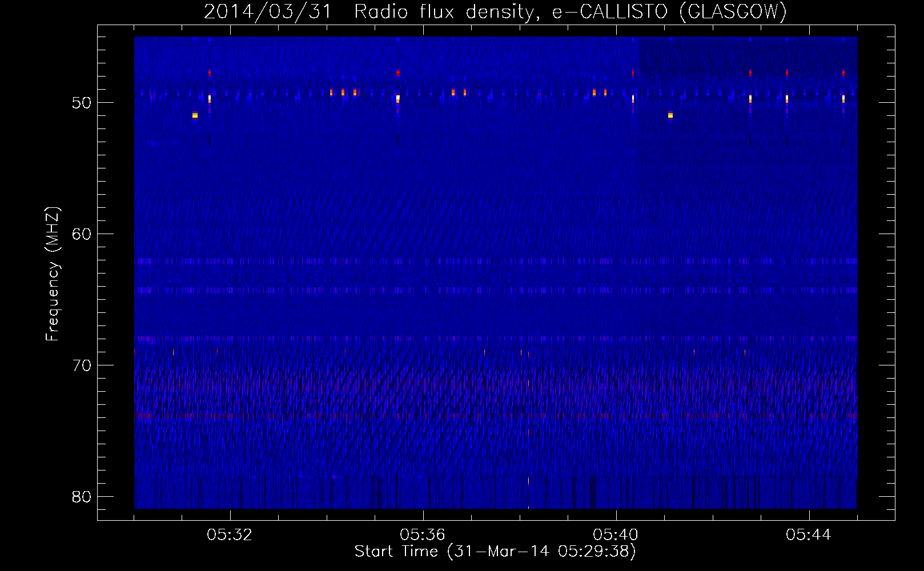Select the 05:40 time tick label

pyautogui.click(x=616, y=535)
